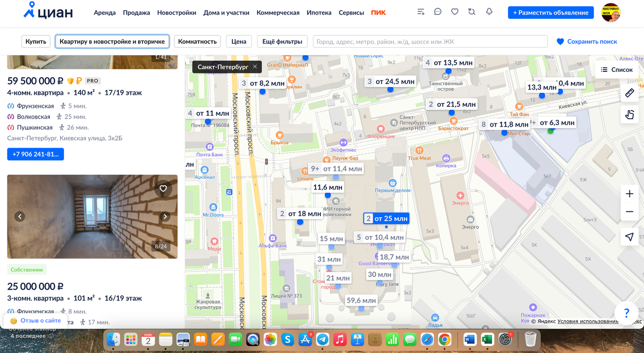This screenshot has height=353, width=644.
Task: Open the Ипотека menu
Action: [319, 12]
